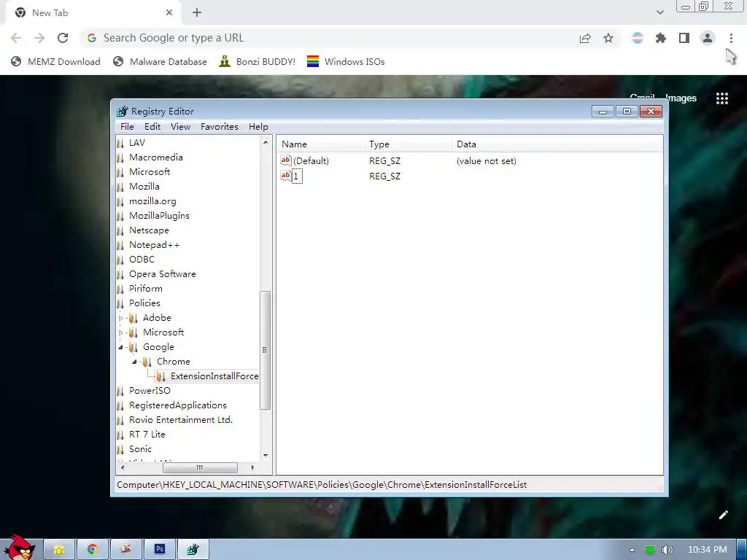Select the Macromedia registry key
The image size is (747, 560).
pyautogui.click(x=156, y=157)
